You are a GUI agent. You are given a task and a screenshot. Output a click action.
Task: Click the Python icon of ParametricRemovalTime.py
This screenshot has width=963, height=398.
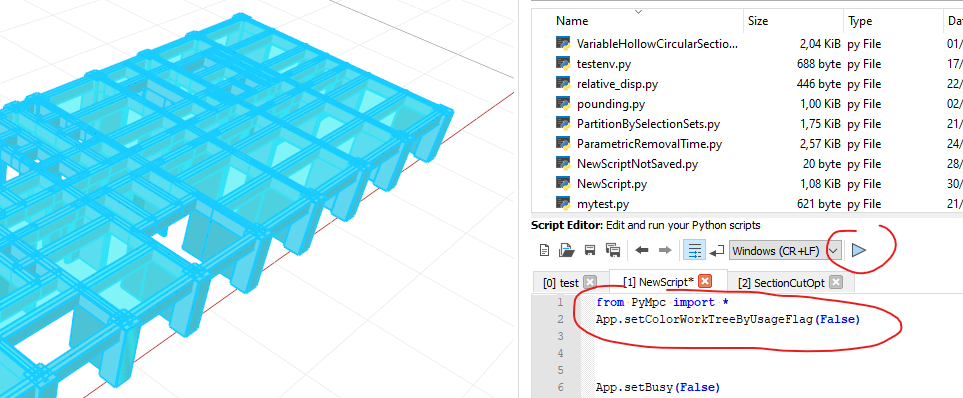563,143
